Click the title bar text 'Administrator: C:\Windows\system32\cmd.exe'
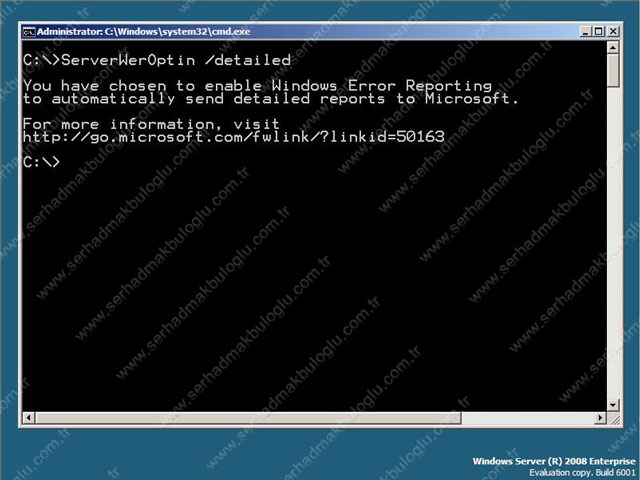640x480 pixels. [x=144, y=32]
